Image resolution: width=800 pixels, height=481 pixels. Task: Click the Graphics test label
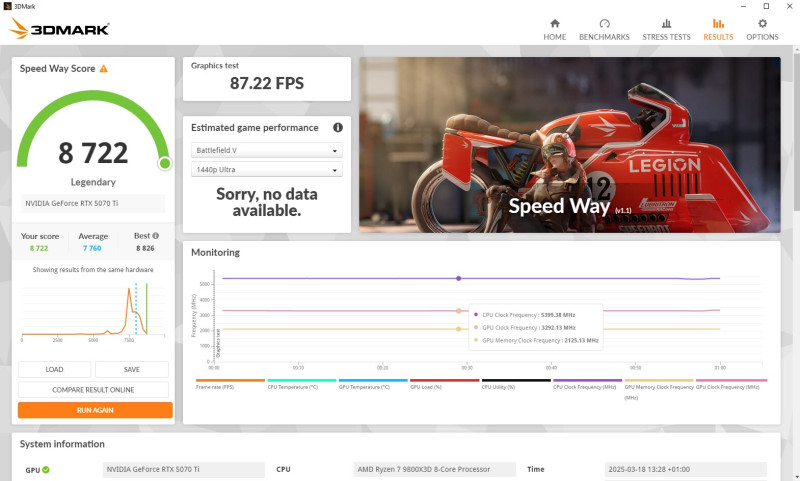pos(215,65)
